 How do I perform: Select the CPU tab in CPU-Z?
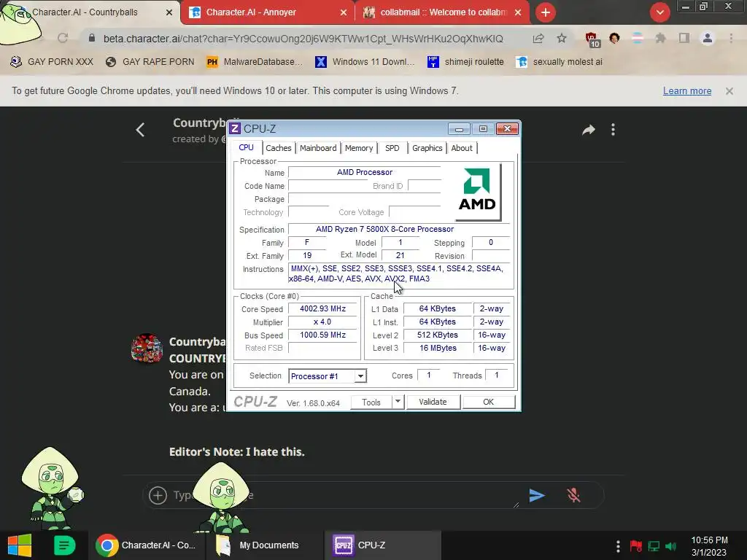246,147
